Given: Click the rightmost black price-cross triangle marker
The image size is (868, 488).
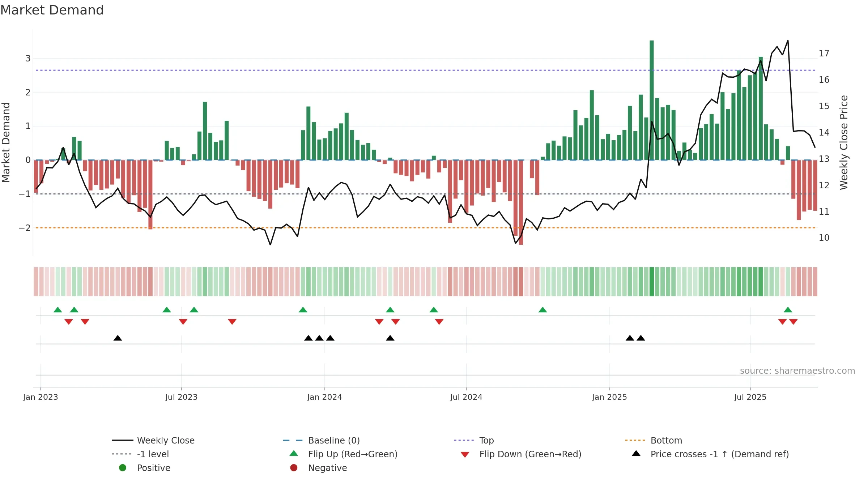Looking at the screenshot, I should click(x=641, y=338).
